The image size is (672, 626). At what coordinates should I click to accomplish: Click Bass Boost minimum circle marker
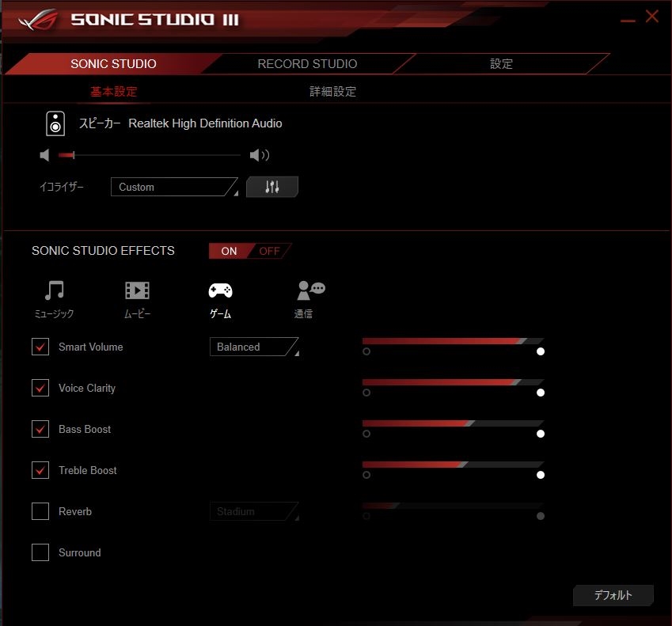pos(366,434)
